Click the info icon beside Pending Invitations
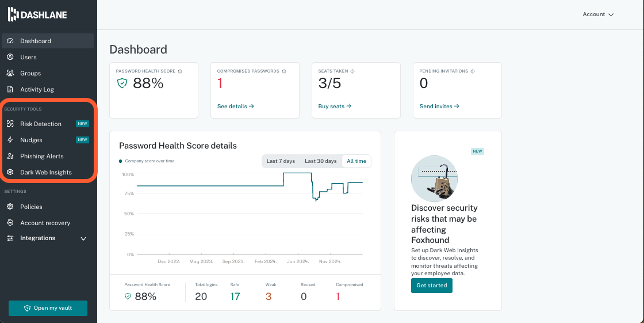 coord(472,71)
